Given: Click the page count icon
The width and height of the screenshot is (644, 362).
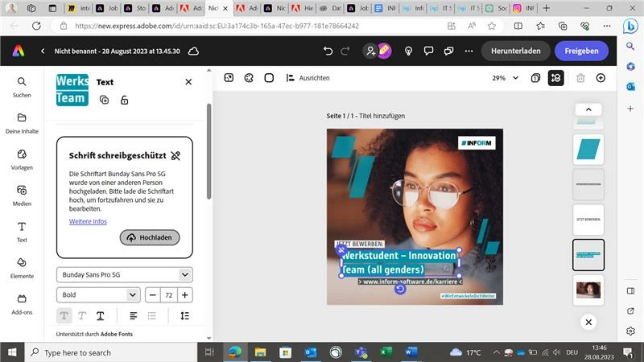Looking at the screenshot, I should click(x=535, y=77).
